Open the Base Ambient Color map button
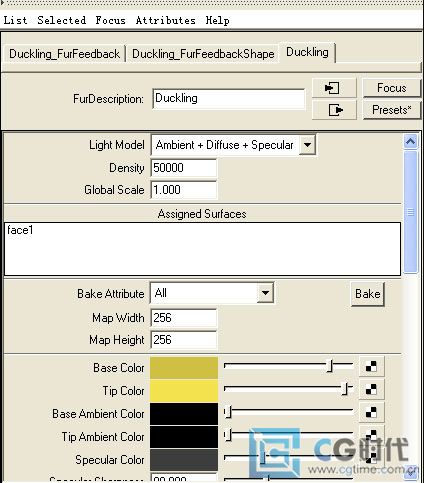 point(371,412)
